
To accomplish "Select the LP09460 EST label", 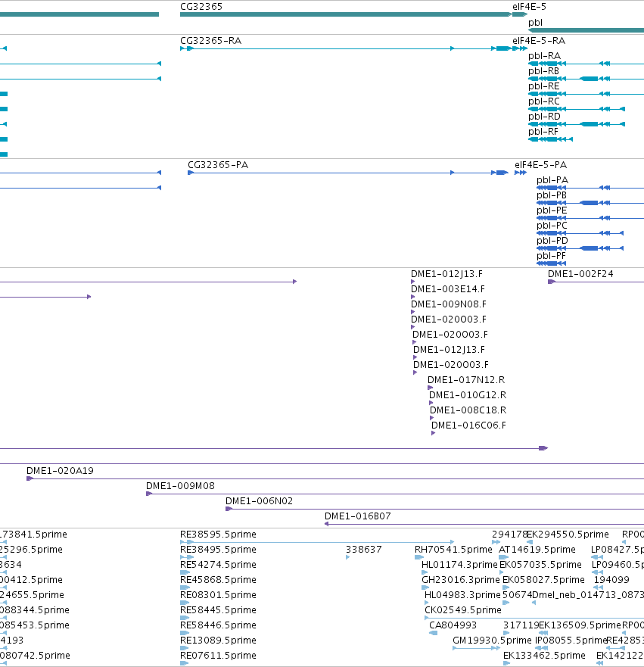I will click(x=618, y=565).
